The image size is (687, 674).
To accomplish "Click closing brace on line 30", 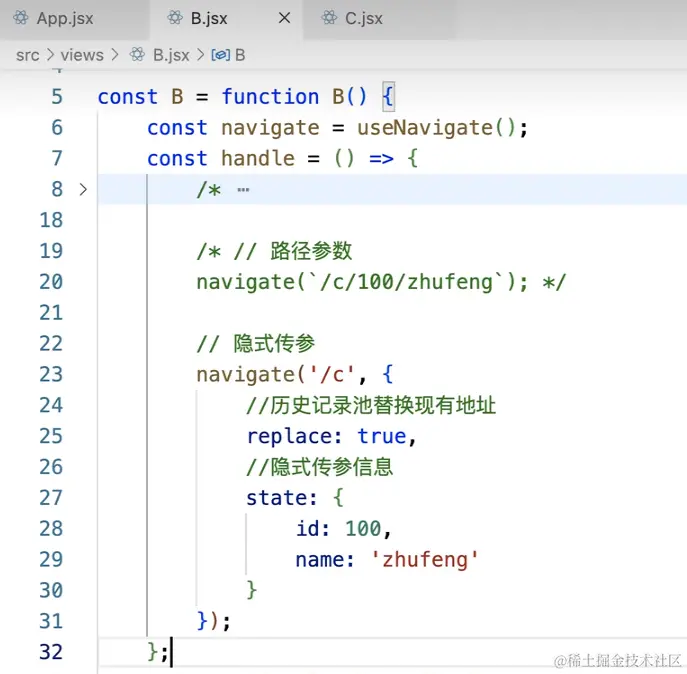I will (251, 590).
